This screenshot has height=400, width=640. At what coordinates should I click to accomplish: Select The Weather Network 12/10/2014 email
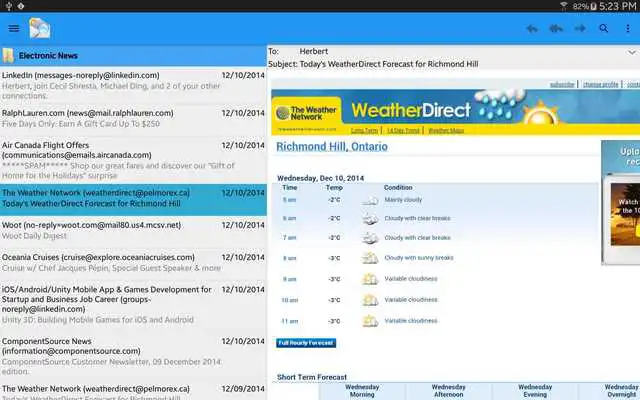click(133, 199)
